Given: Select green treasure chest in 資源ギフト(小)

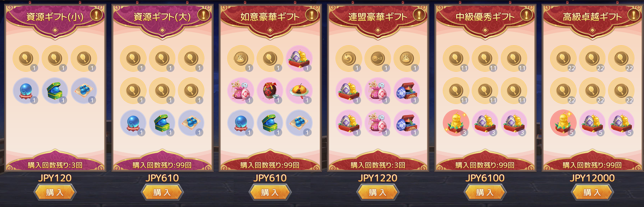Looking at the screenshot, I should [55, 91].
